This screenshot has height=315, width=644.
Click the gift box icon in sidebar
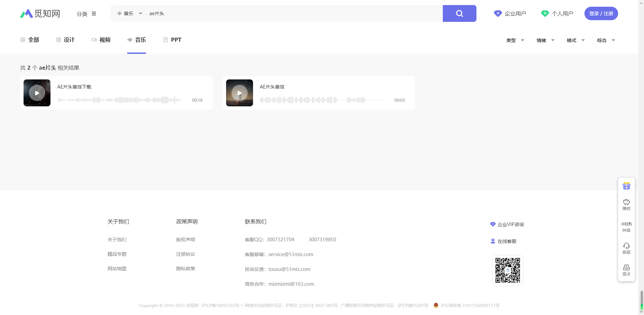626,185
